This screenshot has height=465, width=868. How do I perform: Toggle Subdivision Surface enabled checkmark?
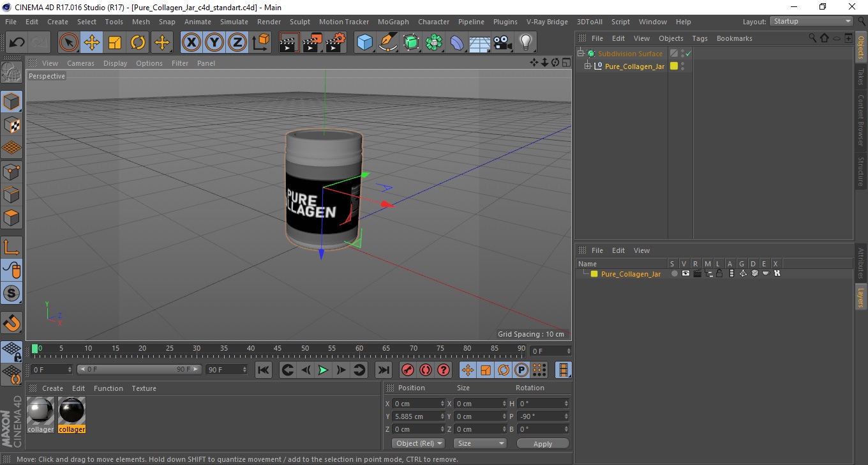tap(689, 54)
